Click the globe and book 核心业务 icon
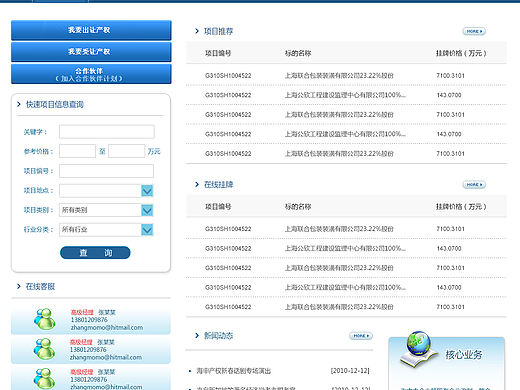Image resolution: width=520 pixels, height=390 pixels. point(419,349)
